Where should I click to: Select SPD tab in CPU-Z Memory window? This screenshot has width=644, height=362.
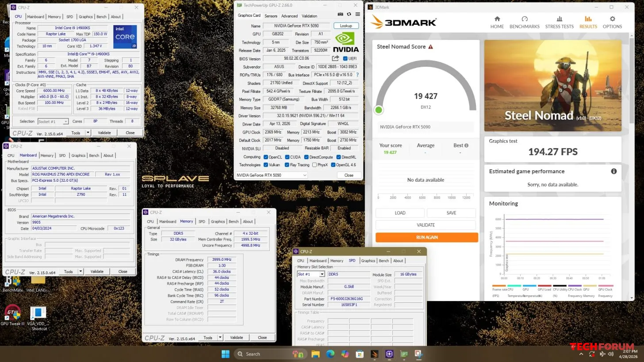click(x=202, y=221)
